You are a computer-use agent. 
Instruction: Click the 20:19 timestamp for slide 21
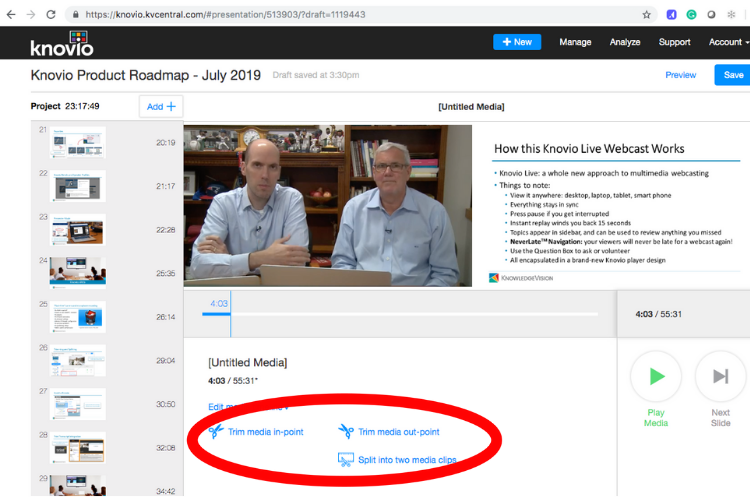[x=165, y=143]
